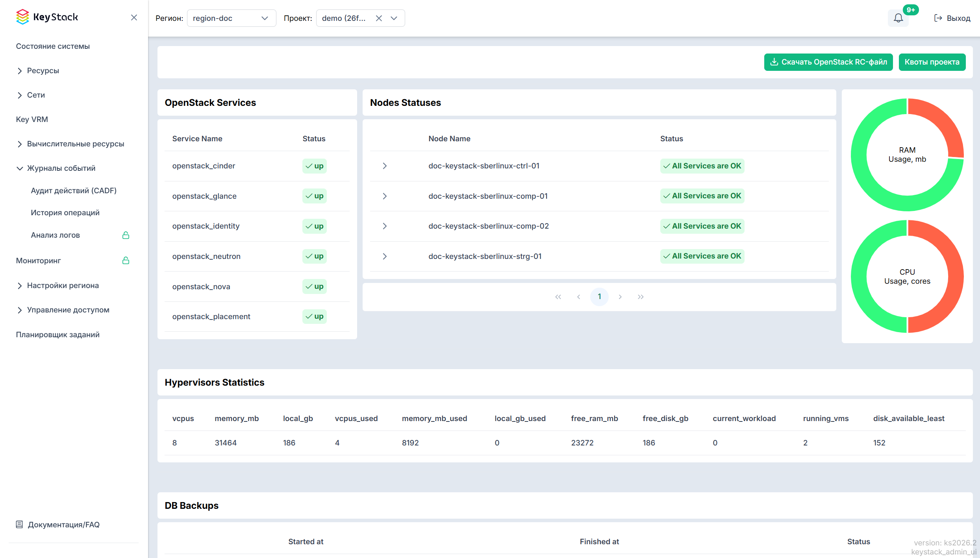Open Аудит действий (CADF) menu item
Screen dimensions: 980x558
pyautogui.click(x=74, y=190)
